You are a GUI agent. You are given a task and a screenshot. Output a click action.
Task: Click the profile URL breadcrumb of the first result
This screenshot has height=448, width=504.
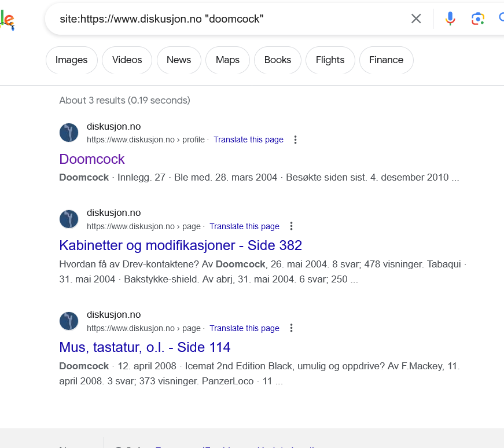click(146, 139)
